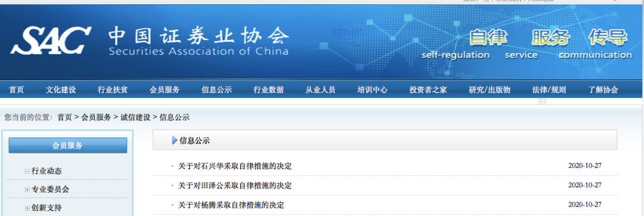Go to 行业扶贫 in navigation bar
Viewport: 644px width, 216px height.
click(113, 90)
